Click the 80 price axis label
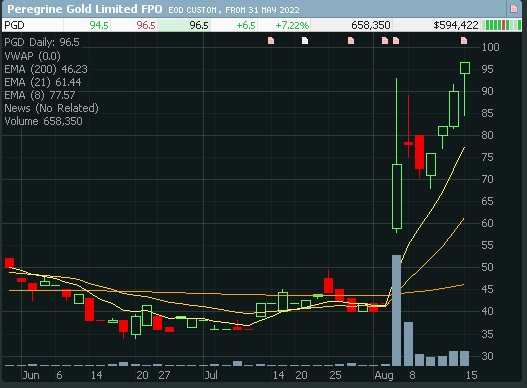The width and height of the screenshot is (527, 388). pos(487,135)
